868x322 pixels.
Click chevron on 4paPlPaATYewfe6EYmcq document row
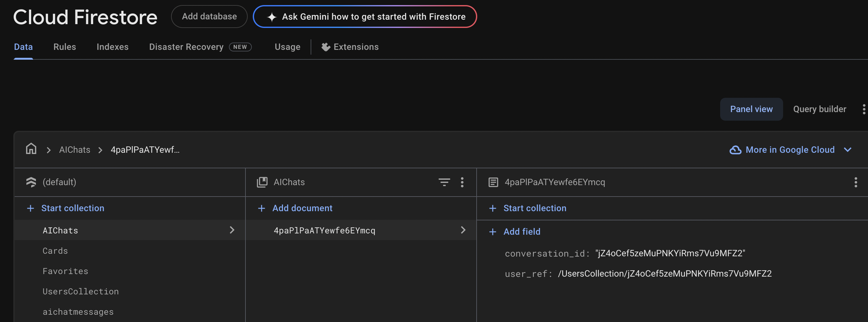tap(463, 230)
